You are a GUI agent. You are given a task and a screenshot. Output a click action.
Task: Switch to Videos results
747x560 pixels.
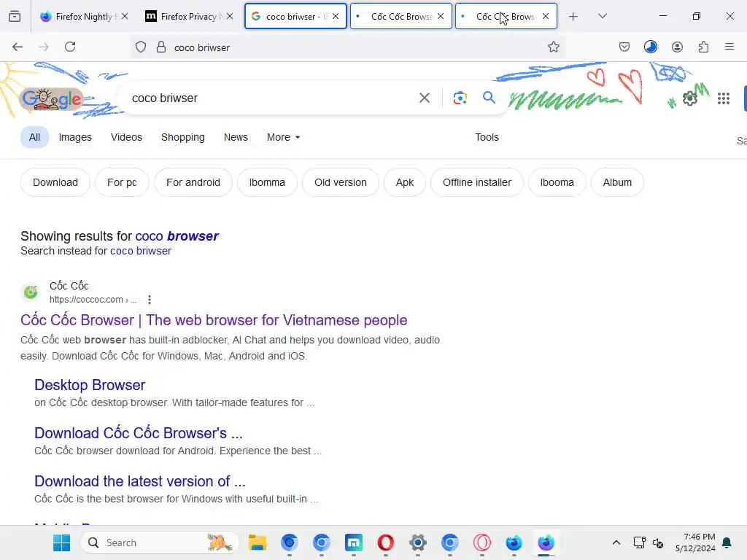coord(126,137)
